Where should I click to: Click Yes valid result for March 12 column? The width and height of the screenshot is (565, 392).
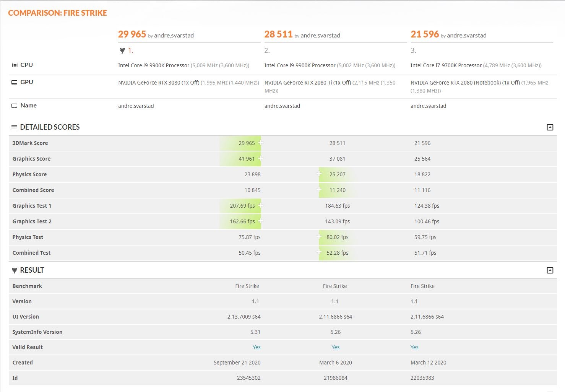(x=414, y=347)
